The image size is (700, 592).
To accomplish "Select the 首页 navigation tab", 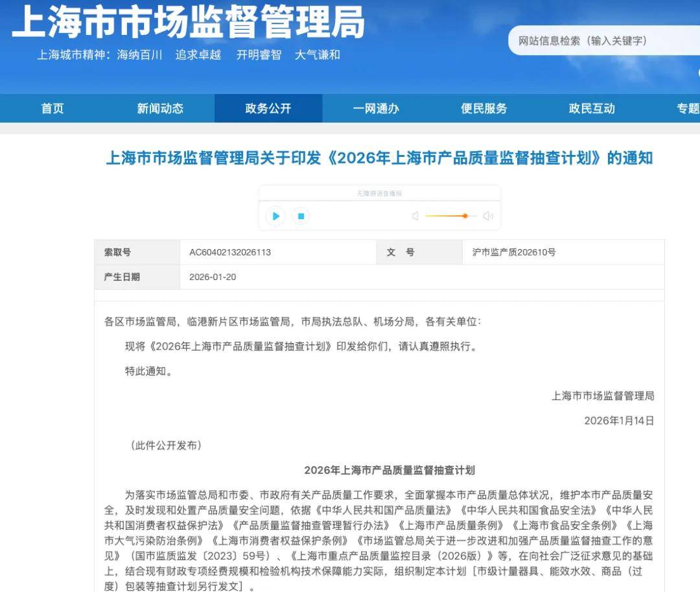I will pyautogui.click(x=52, y=108).
